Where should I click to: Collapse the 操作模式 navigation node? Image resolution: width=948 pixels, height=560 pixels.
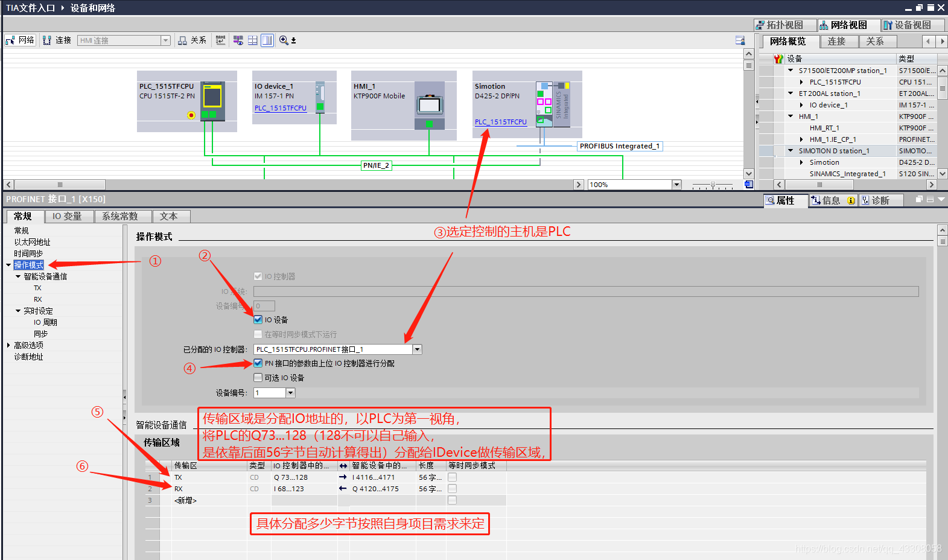tap(8, 265)
